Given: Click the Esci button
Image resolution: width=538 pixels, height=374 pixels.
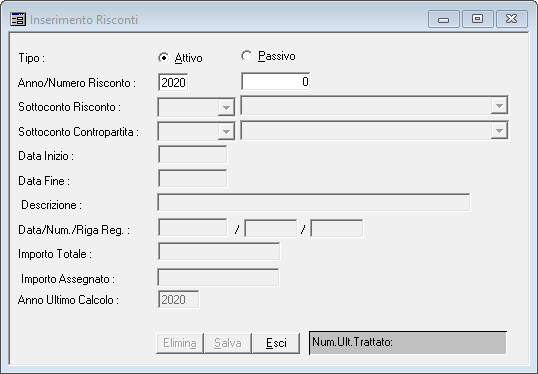Looking at the screenshot, I should [x=276, y=343].
